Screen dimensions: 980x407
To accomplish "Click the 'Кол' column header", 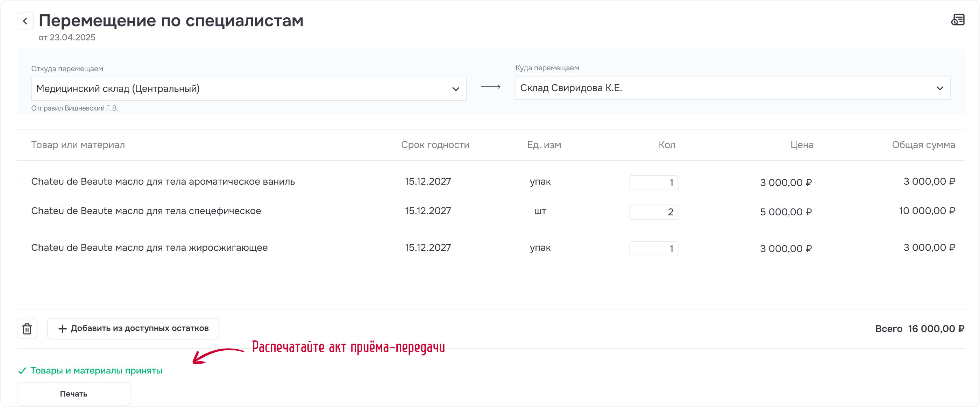I will (x=667, y=144).
